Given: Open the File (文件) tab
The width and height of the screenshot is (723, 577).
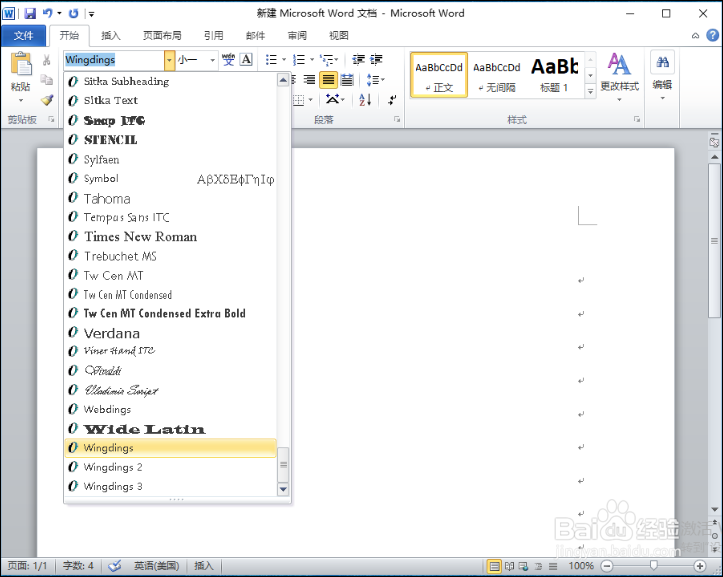Looking at the screenshot, I should (23, 36).
